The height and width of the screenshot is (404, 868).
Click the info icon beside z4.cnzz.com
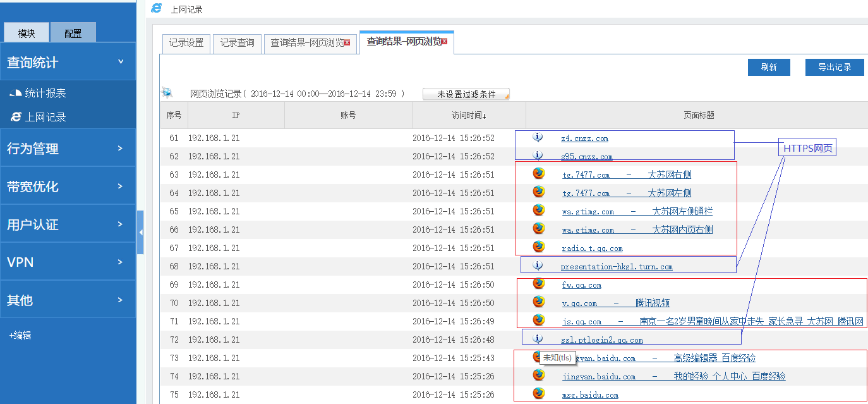[x=538, y=137]
